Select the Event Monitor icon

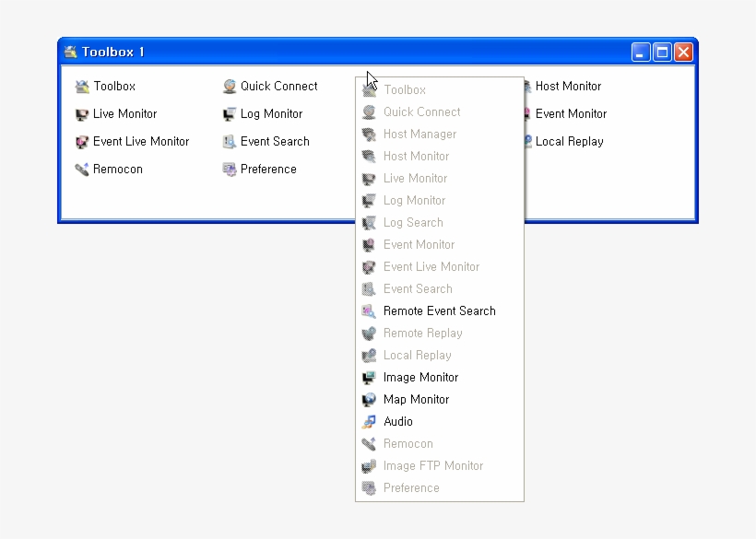pos(569,113)
